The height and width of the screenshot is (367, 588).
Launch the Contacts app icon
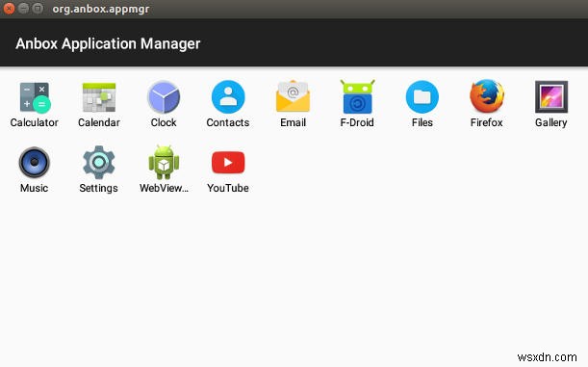[228, 97]
